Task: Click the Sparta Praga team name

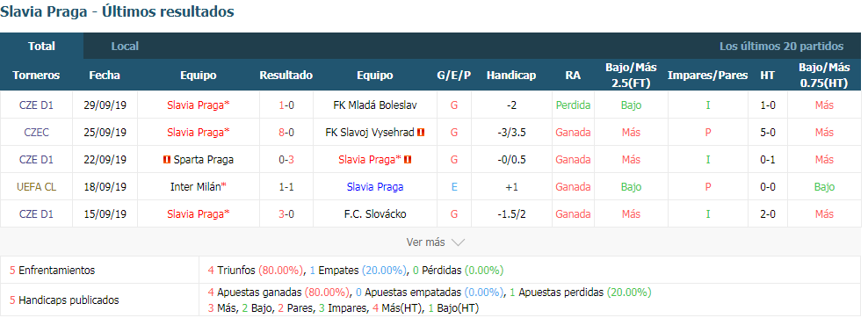Action: click(203, 160)
